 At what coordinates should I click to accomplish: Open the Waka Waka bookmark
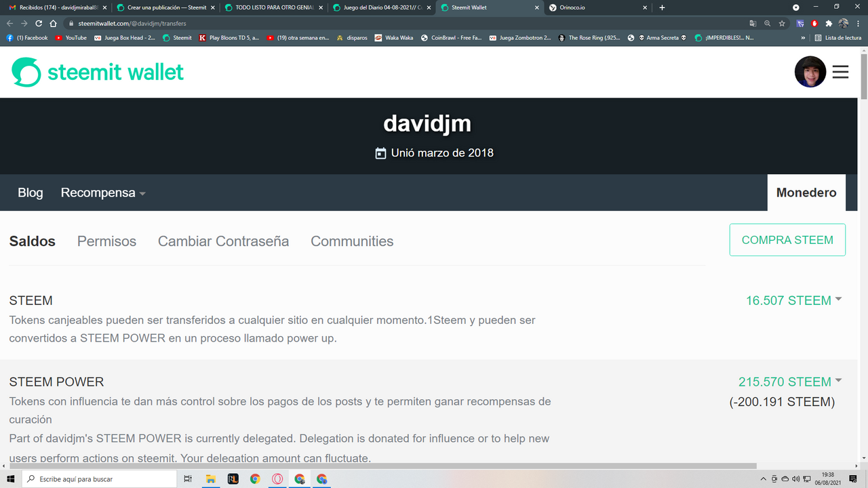[x=394, y=38]
